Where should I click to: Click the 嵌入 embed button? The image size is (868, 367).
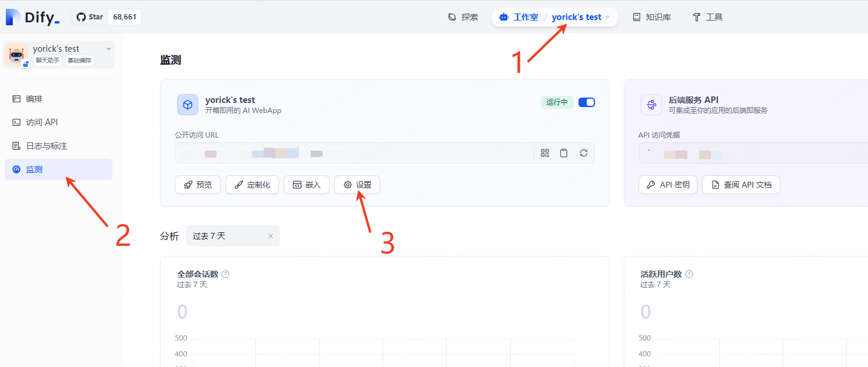pos(307,185)
